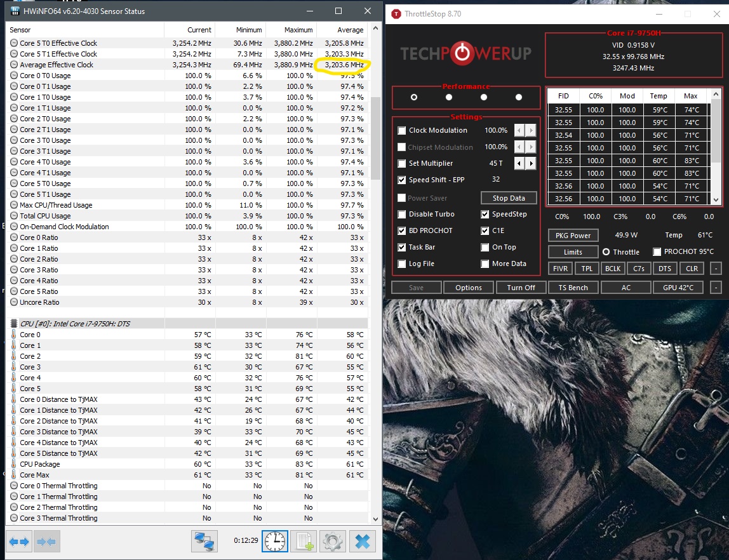Image resolution: width=729 pixels, height=560 pixels.
Task: Check the More Data option
Action: pos(485,264)
